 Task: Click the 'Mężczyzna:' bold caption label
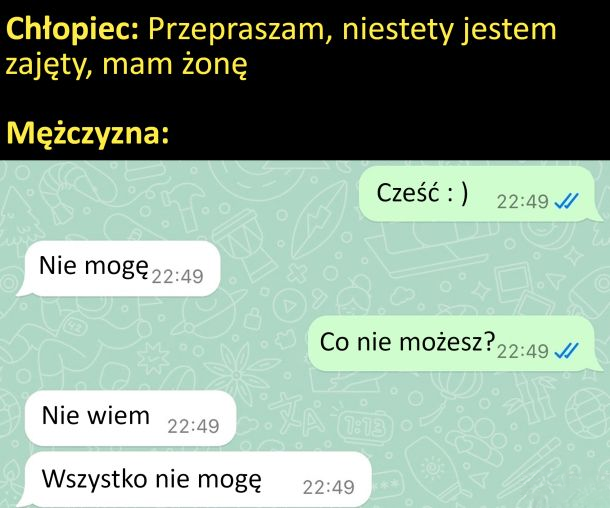coord(88,133)
